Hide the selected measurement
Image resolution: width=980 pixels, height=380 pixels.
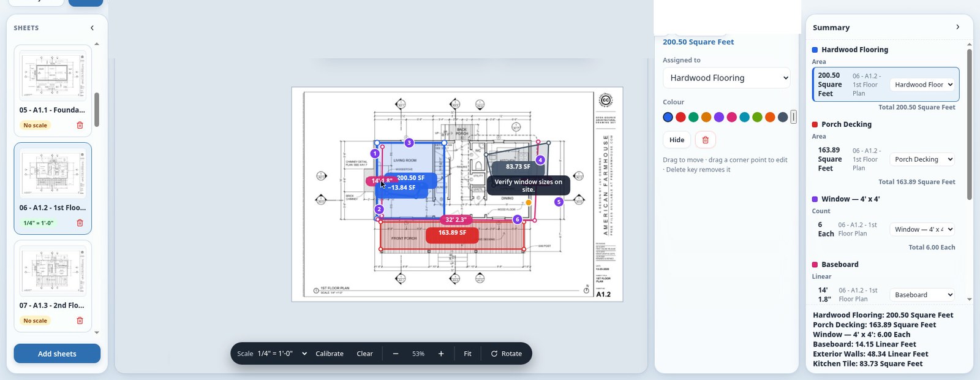677,140
